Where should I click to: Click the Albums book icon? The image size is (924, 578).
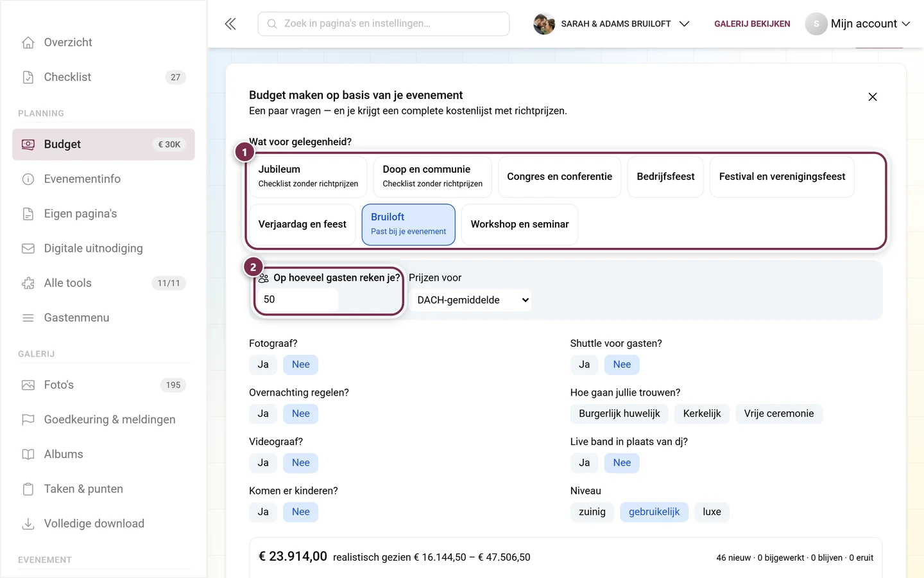click(x=28, y=455)
